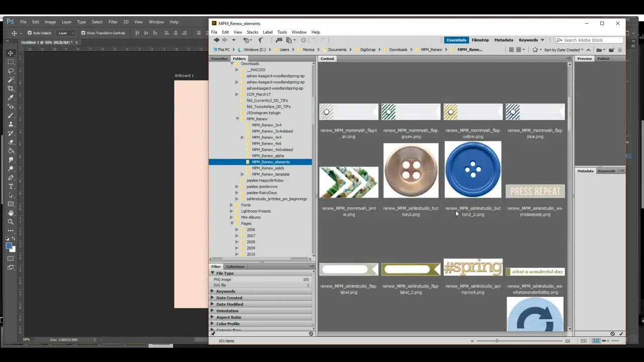This screenshot has width=644, height=362.
Task: Select the Brush tool
Action: (x=11, y=115)
